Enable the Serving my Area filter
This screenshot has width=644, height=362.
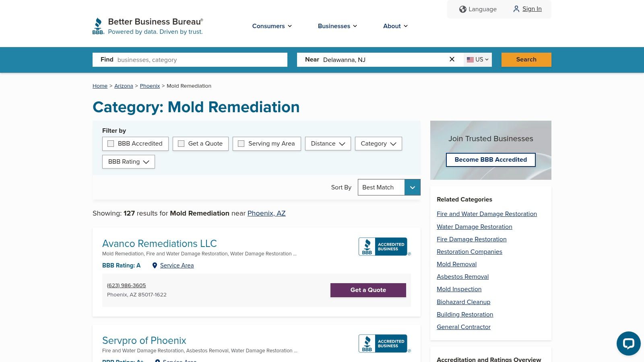[241, 144]
